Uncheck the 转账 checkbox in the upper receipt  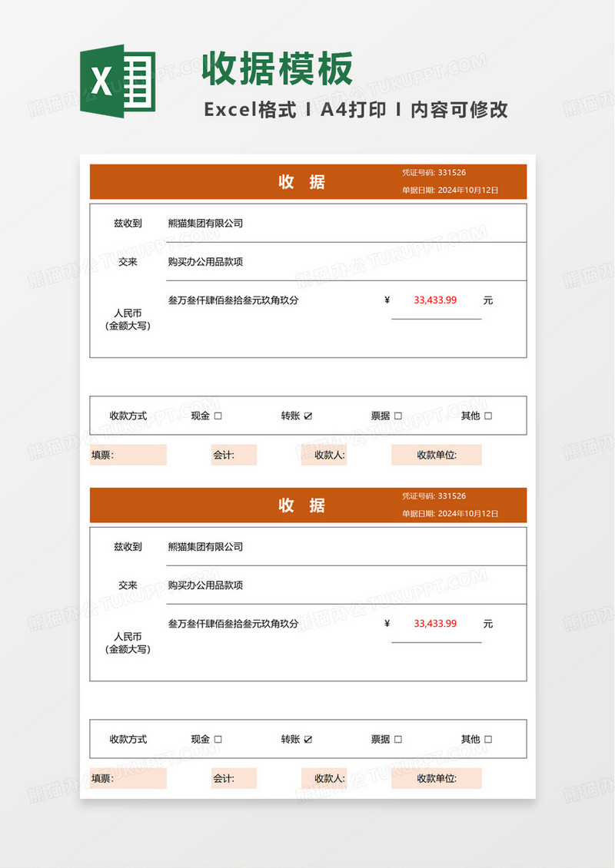308,416
